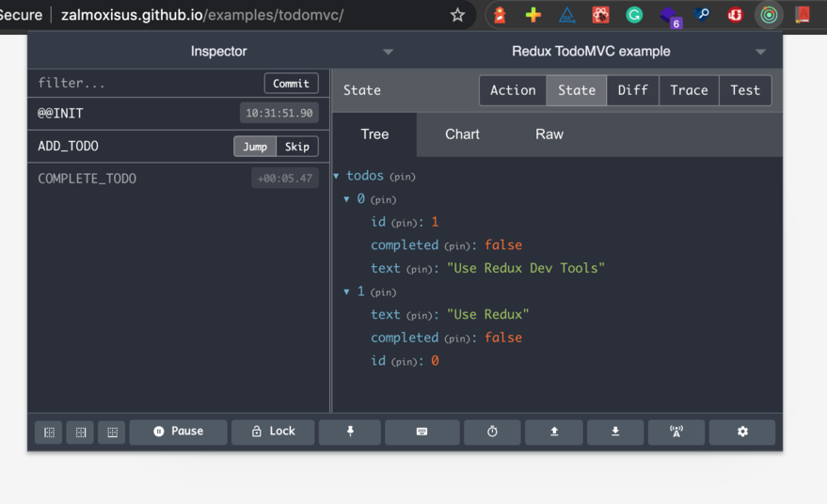Click the red shield extension icon
The height and width of the screenshot is (504, 827).
[x=735, y=15]
